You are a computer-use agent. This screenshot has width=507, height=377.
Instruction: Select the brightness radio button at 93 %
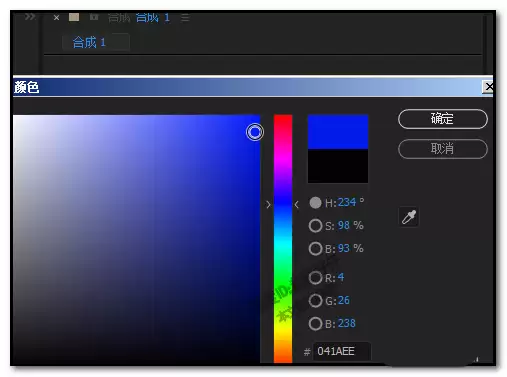tap(315, 249)
